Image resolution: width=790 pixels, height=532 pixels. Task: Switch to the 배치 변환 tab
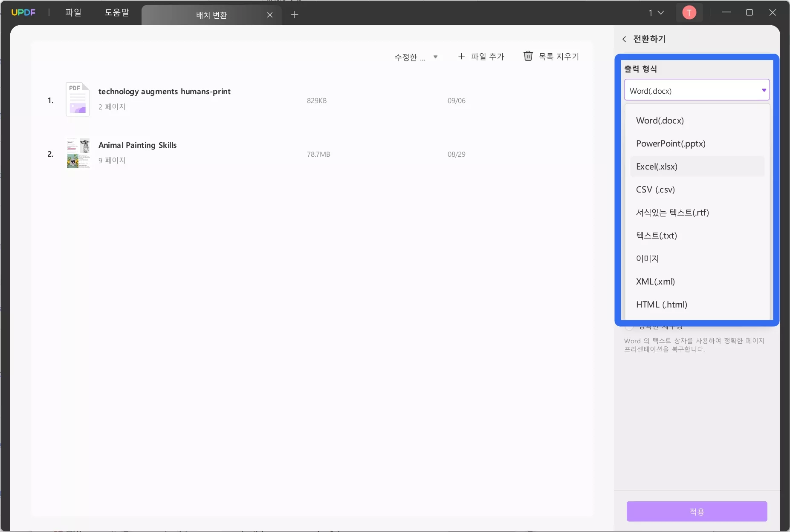pos(211,15)
